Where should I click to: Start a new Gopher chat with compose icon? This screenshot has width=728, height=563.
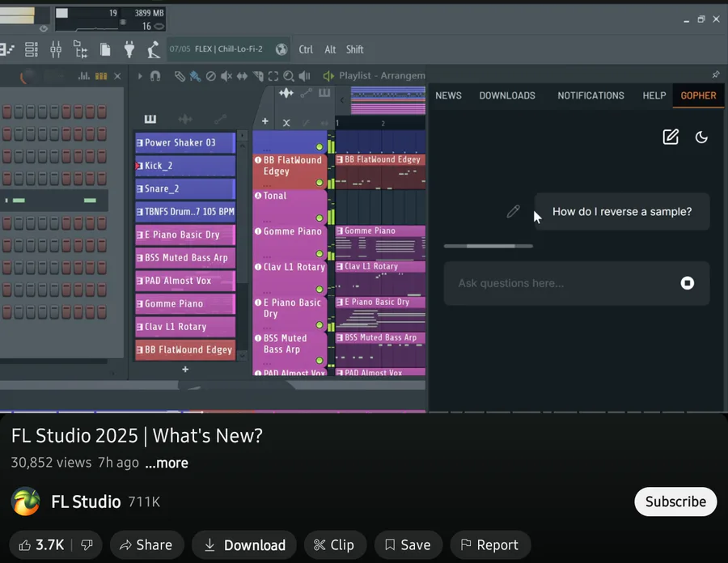pyautogui.click(x=671, y=137)
